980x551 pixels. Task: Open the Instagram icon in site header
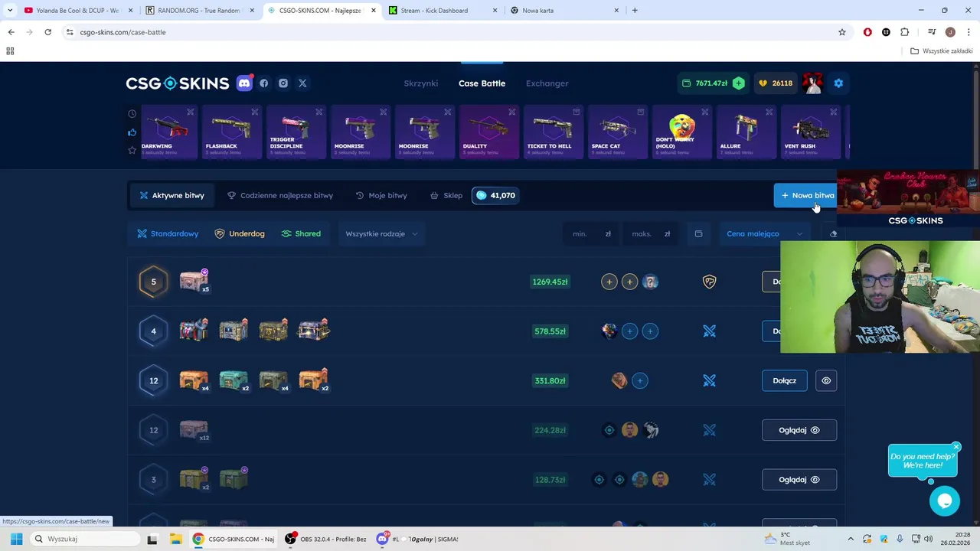(283, 83)
